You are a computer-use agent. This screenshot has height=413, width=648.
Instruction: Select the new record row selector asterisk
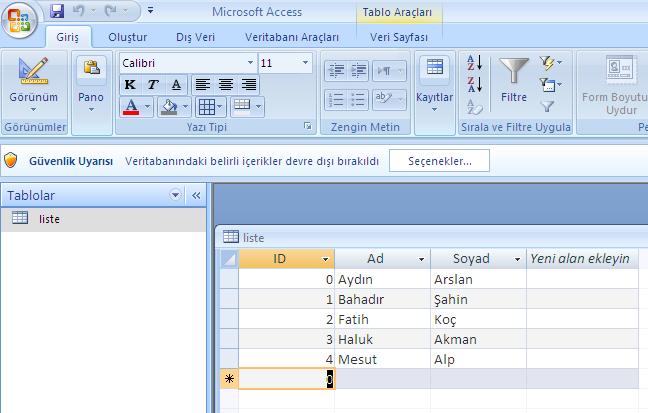click(x=229, y=379)
